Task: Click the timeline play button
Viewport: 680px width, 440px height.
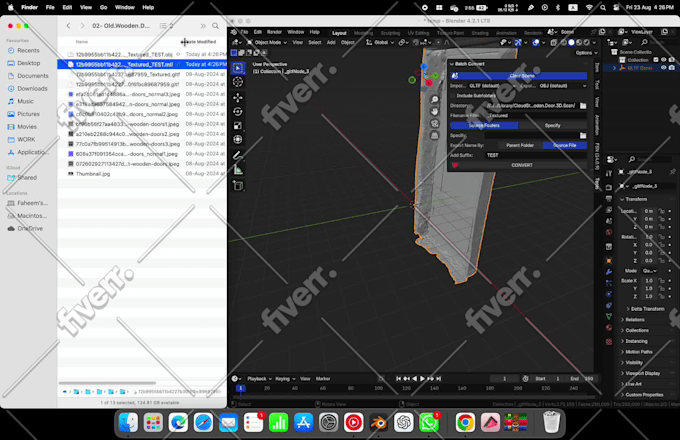Action: click(x=422, y=378)
